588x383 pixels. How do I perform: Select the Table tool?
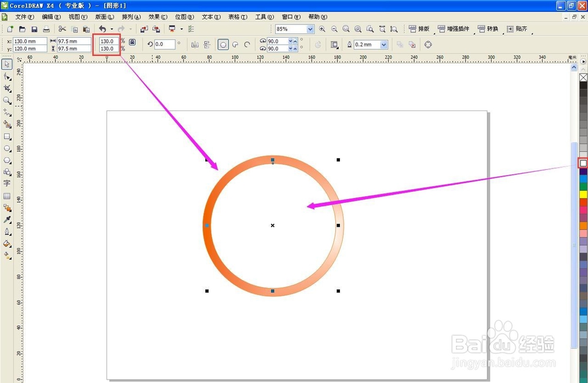click(x=7, y=196)
